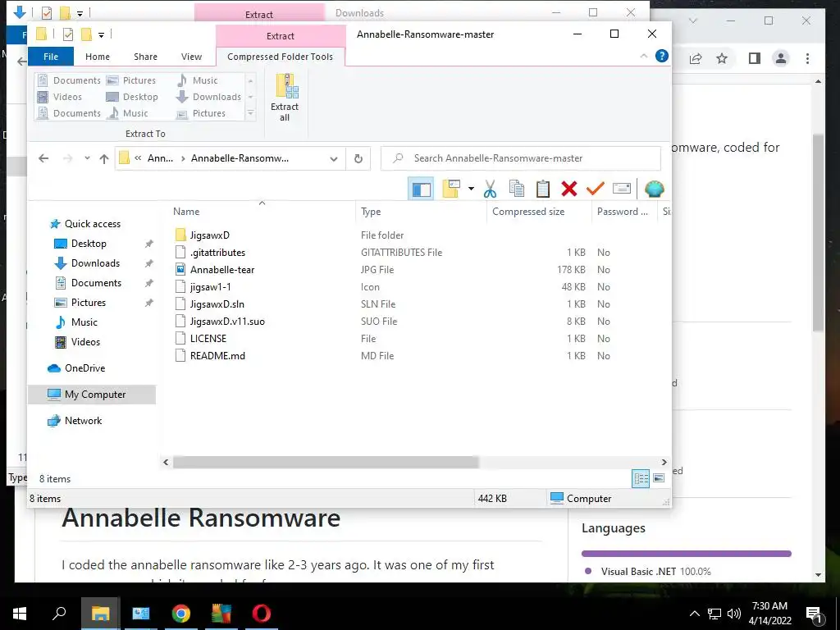Click the horizontal scrollbar thumb
Screen dimensions: 840x630
325,462
